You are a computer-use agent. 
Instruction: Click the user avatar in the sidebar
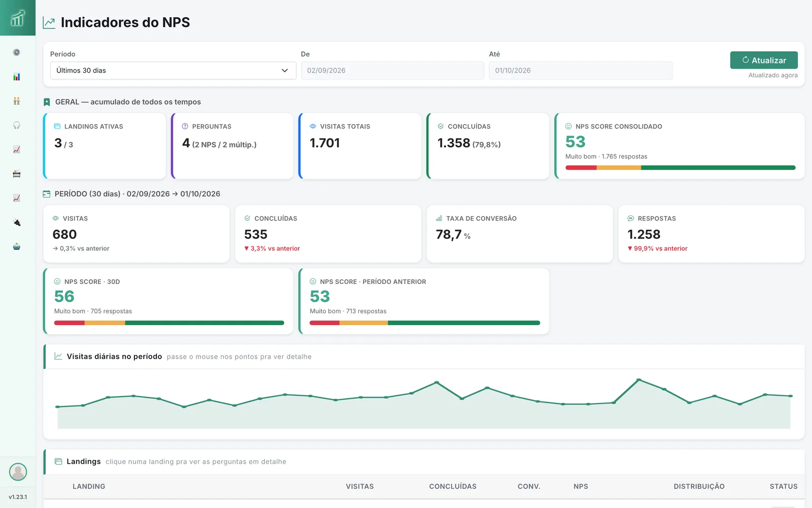pyautogui.click(x=18, y=472)
